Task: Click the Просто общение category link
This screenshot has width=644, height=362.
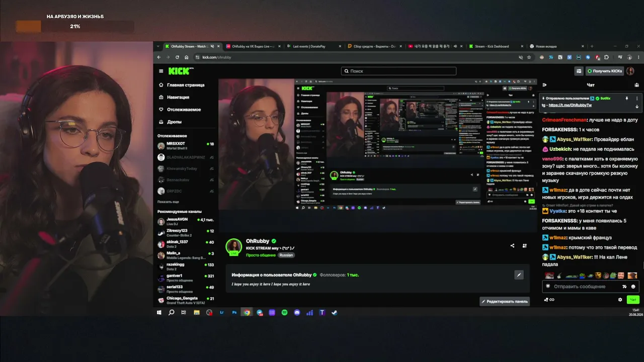Action: [261, 255]
